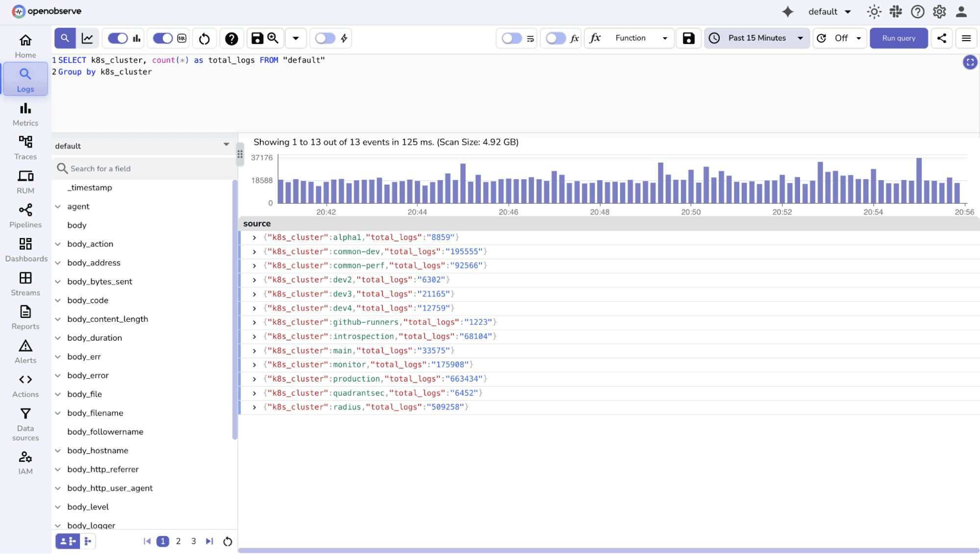Screen dimensions: 980x554
Task: Open the Past 15 Minutes time range dropdown
Action: pos(756,38)
